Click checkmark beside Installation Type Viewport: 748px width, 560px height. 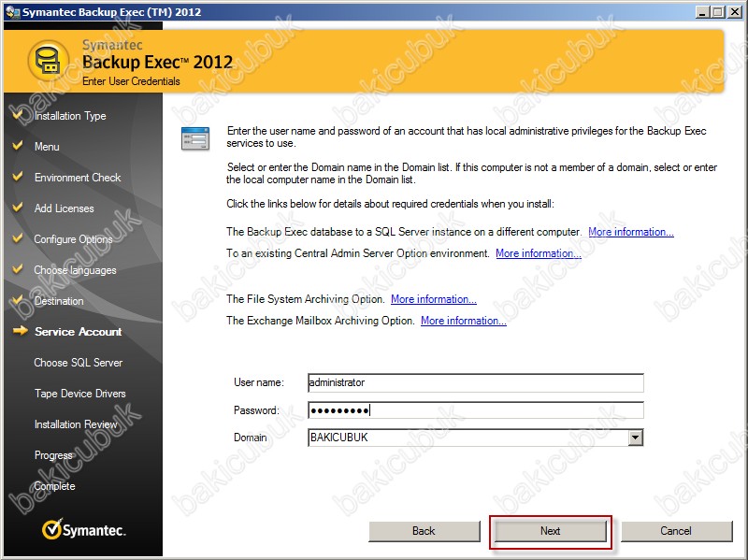tap(18, 114)
